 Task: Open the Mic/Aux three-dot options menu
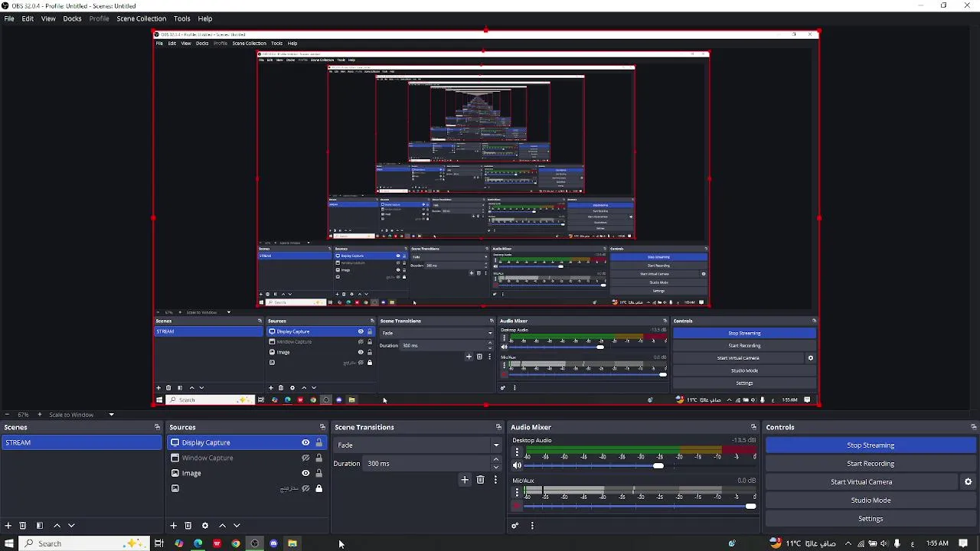[x=517, y=493]
